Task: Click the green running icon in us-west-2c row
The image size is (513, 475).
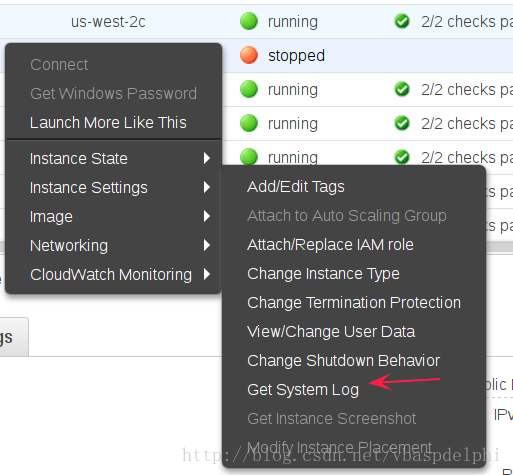Action: click(x=249, y=21)
